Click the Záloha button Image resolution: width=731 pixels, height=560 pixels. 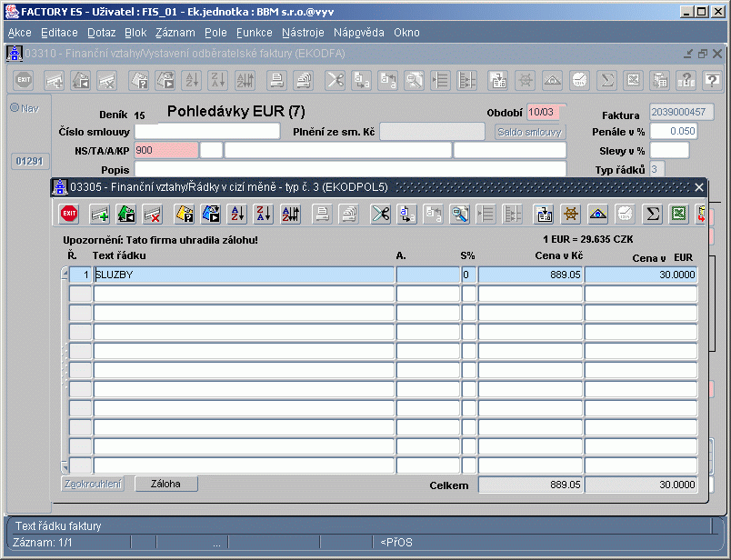166,484
